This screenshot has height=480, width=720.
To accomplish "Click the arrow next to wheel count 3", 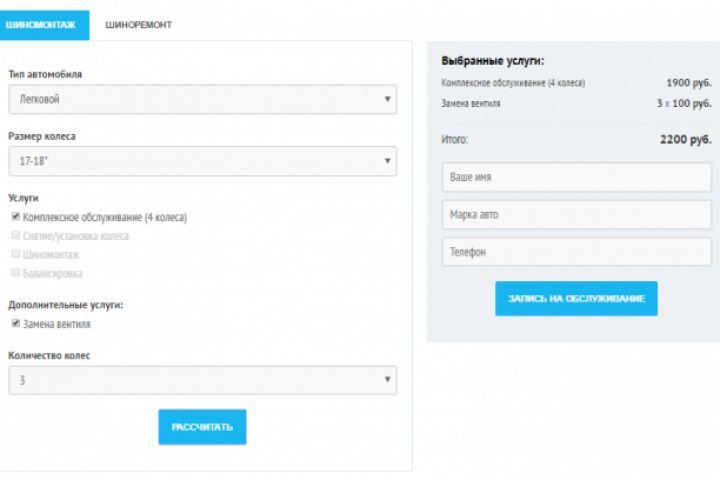I will pos(387,380).
